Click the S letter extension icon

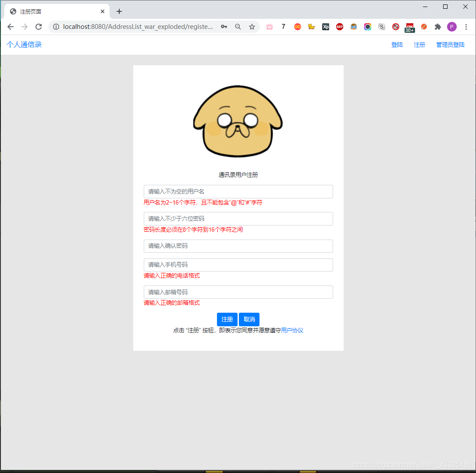coord(382,27)
